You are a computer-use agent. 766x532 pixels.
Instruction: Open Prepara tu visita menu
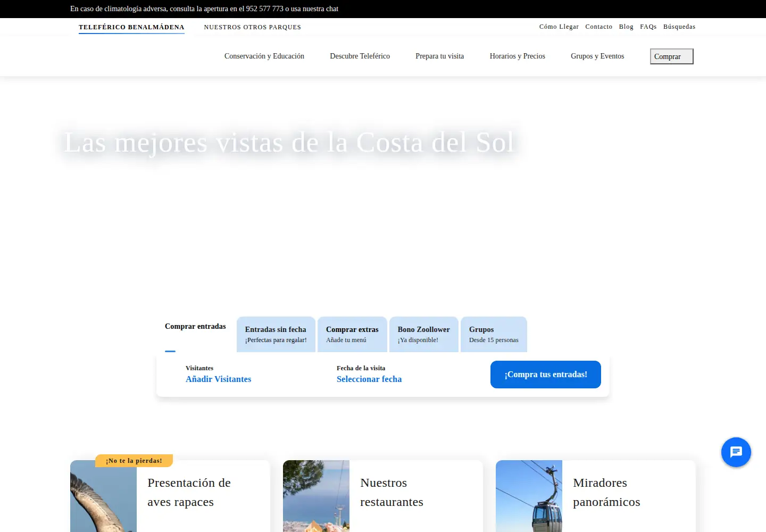[x=440, y=56]
